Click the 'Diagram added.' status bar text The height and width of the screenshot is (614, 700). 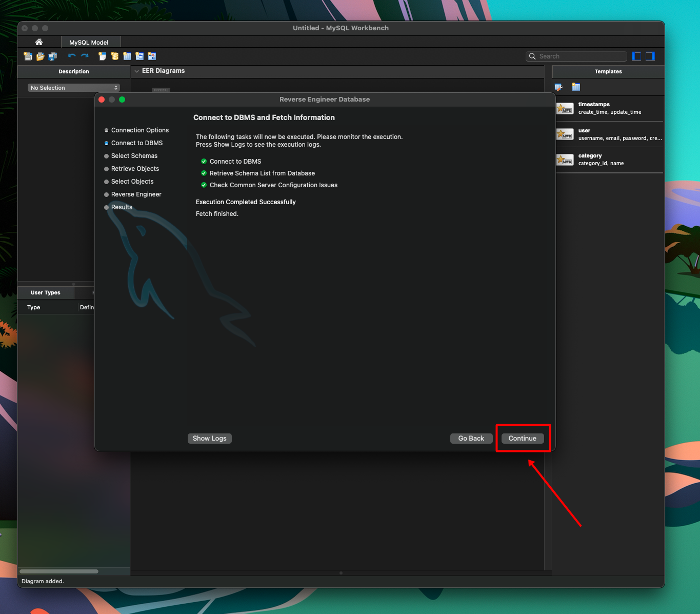(x=43, y=581)
